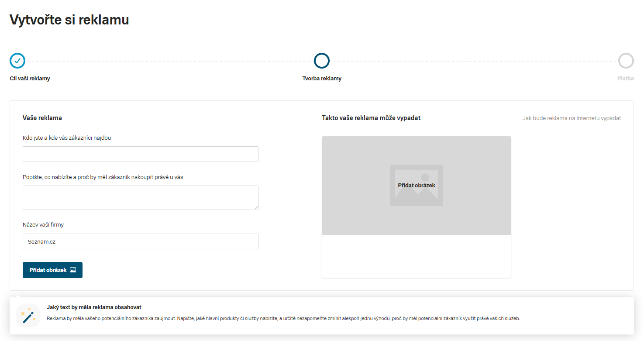This screenshot has width=644, height=341.
Task: Click the 'Název vaší firmy' field label
Action: 43,225
